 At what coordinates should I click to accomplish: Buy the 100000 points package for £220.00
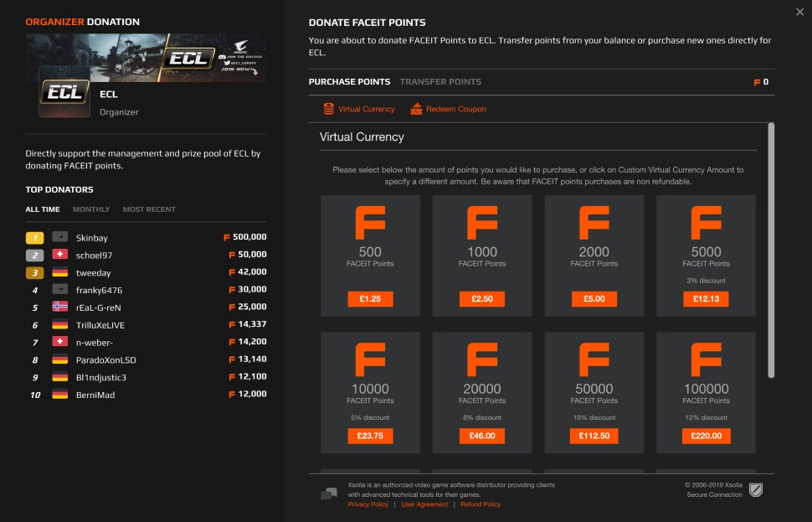[706, 436]
